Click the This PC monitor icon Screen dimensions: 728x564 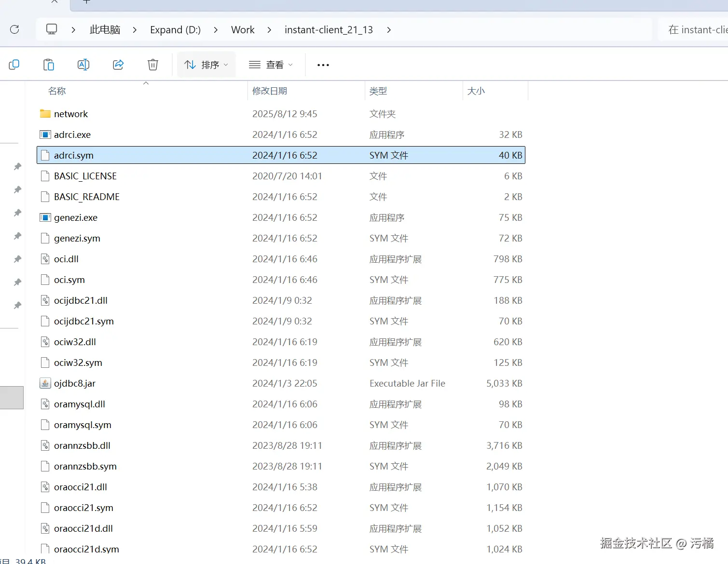pyautogui.click(x=52, y=29)
